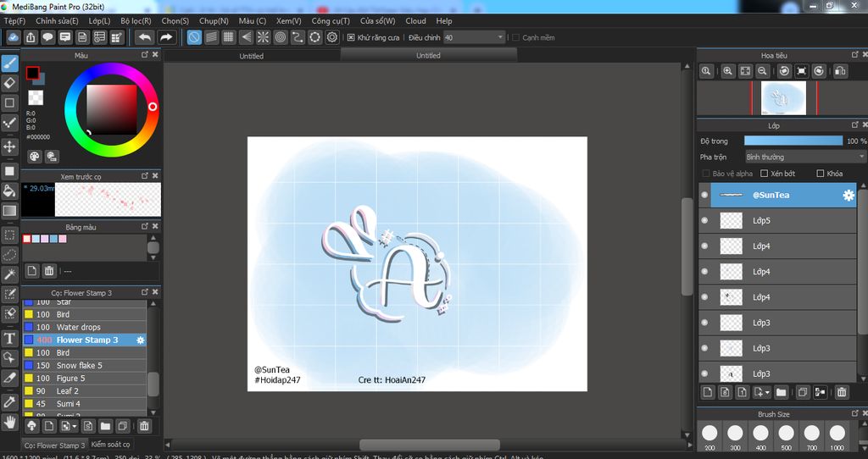The image size is (868, 459).
Task: Select the Dot tool with pencil icon
Action: (9, 123)
